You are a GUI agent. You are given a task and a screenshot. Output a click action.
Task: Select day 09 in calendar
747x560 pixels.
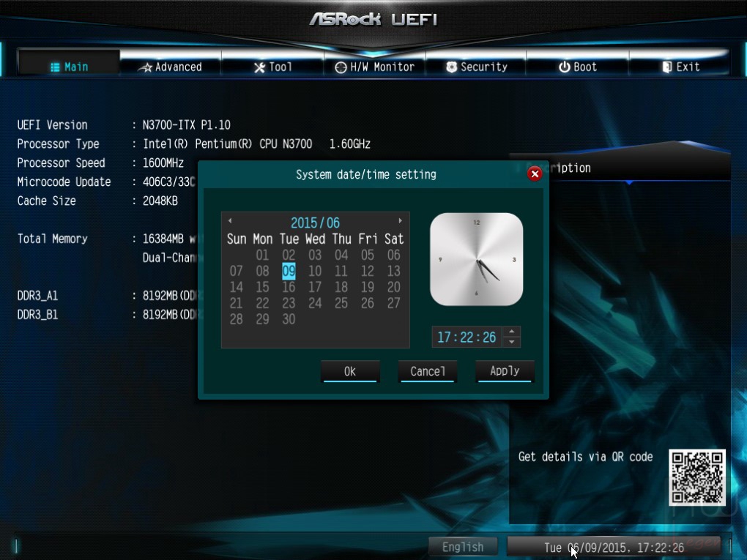pos(289,271)
